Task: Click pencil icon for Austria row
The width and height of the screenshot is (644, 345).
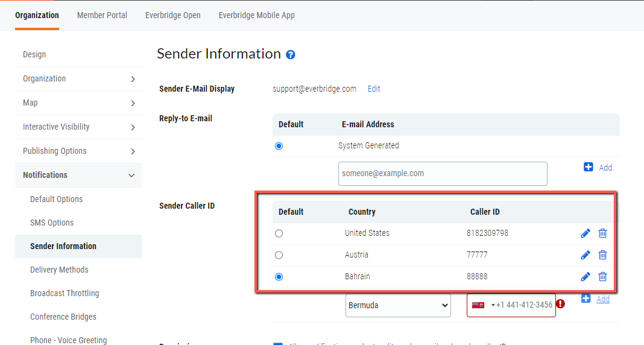Action: click(585, 255)
